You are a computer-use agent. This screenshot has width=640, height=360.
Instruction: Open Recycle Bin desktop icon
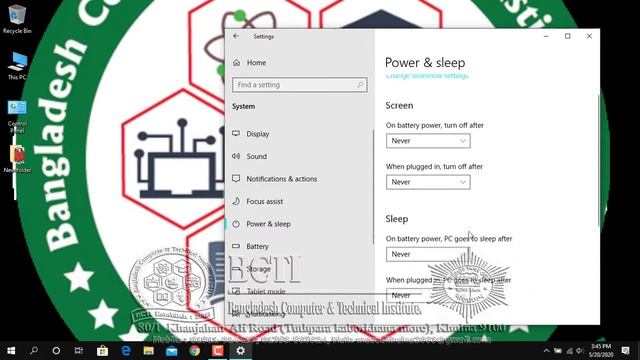coord(17,19)
